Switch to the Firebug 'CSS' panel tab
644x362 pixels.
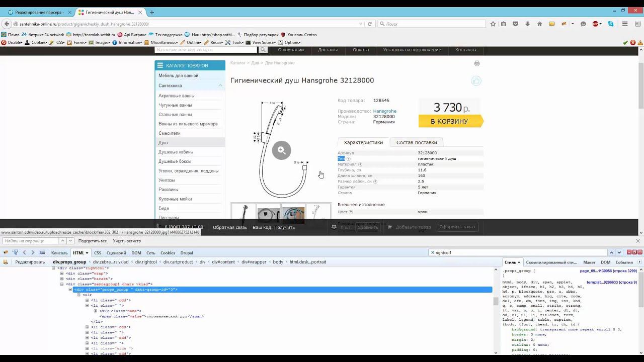coord(98,253)
